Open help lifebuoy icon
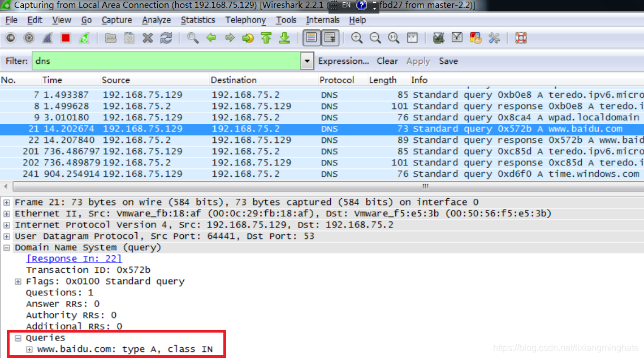 (x=521, y=38)
